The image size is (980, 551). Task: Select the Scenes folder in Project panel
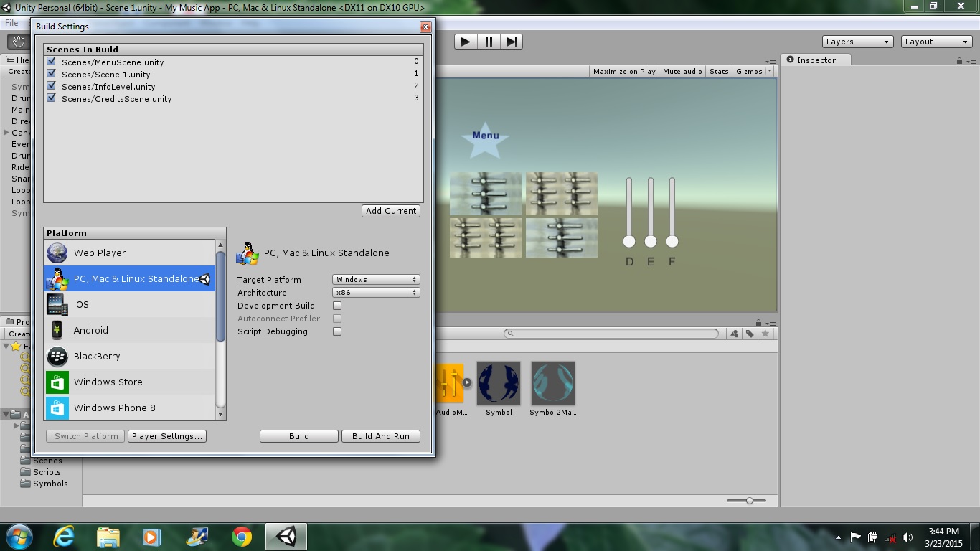click(47, 461)
